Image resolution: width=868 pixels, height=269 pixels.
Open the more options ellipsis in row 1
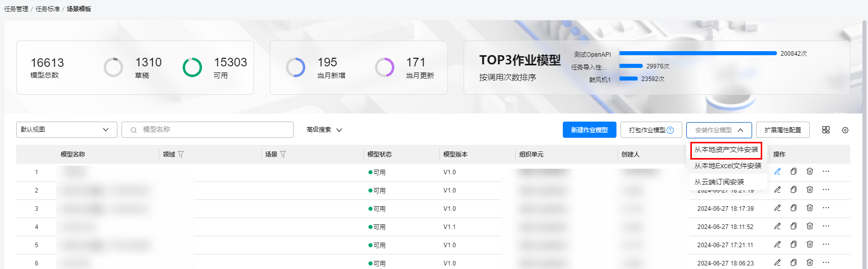coord(826,171)
